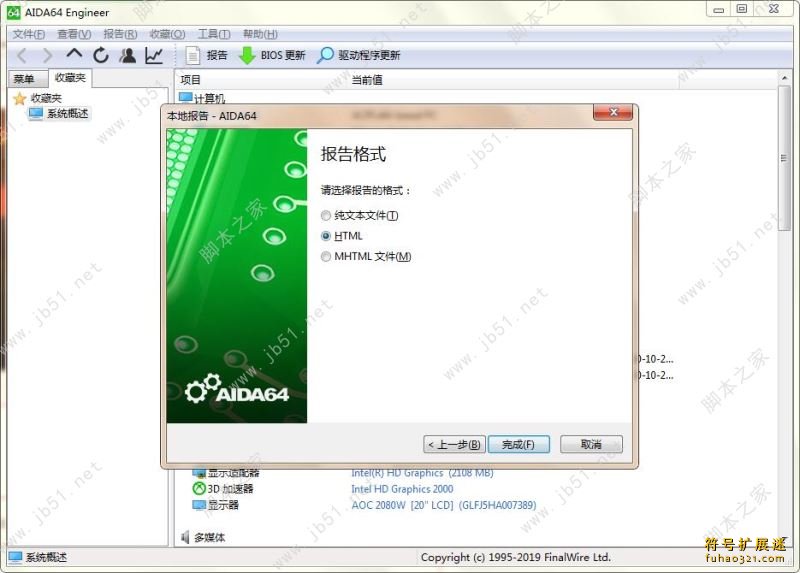This screenshot has width=800, height=573.
Task: Click the BIOS 更新 green arrow button
Action: tap(272, 56)
